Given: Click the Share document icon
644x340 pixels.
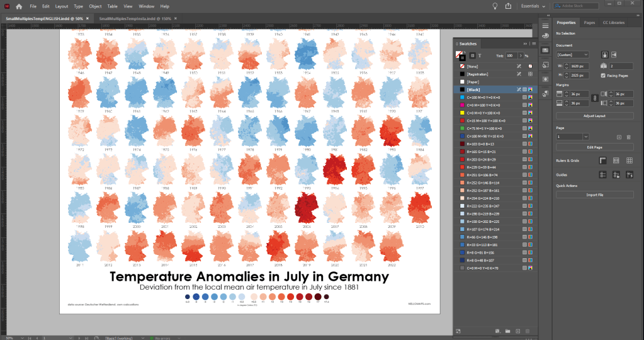Looking at the screenshot, I should click(508, 6).
